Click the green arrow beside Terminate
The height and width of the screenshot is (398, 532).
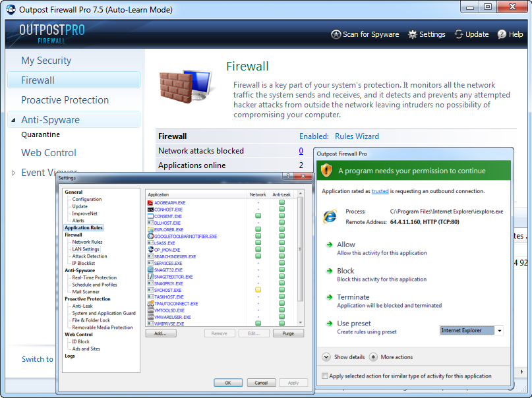pos(329,297)
